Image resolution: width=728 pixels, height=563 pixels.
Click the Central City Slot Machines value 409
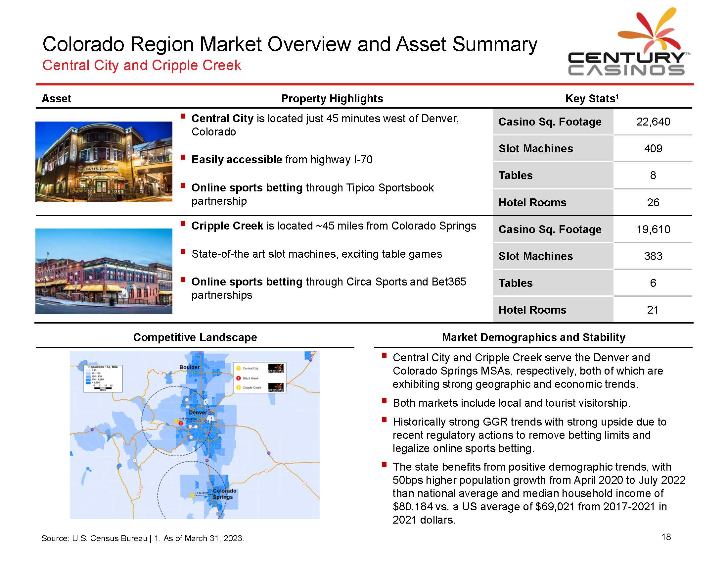coord(653,148)
